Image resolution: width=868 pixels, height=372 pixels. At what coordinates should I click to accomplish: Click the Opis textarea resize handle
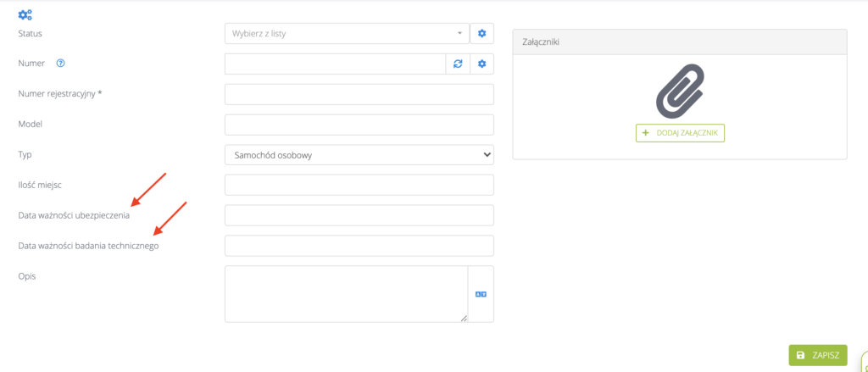tap(463, 318)
